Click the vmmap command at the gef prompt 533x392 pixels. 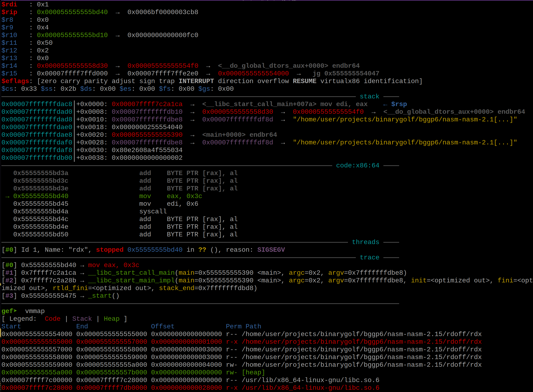pos(35,311)
